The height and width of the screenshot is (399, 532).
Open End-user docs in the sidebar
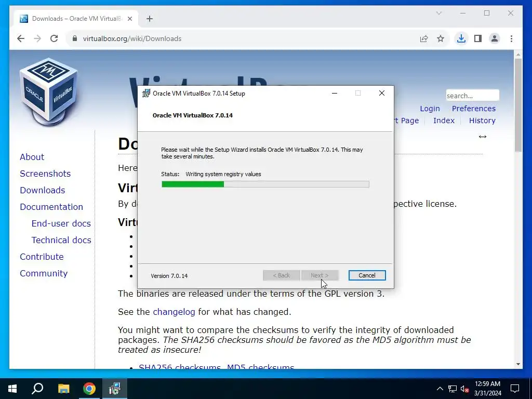[x=61, y=223]
